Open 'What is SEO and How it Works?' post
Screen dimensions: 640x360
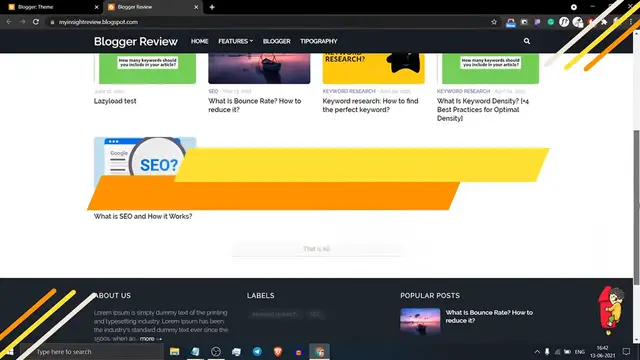click(x=143, y=216)
